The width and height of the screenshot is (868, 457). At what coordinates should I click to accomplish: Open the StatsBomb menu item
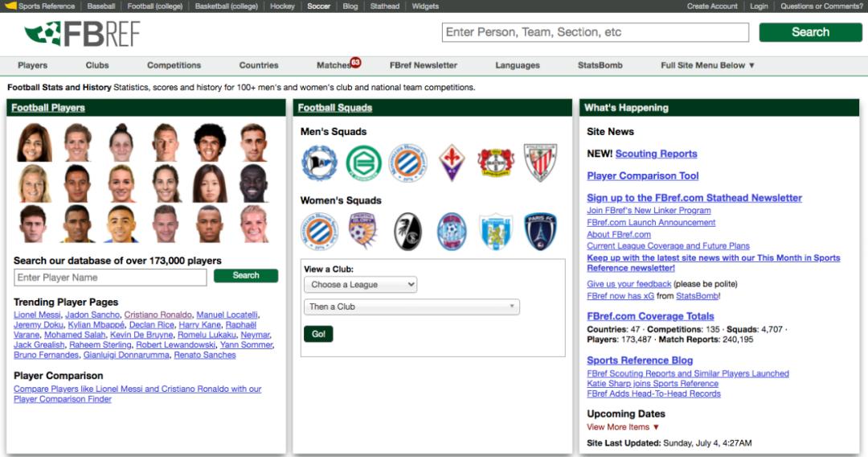[x=600, y=65]
